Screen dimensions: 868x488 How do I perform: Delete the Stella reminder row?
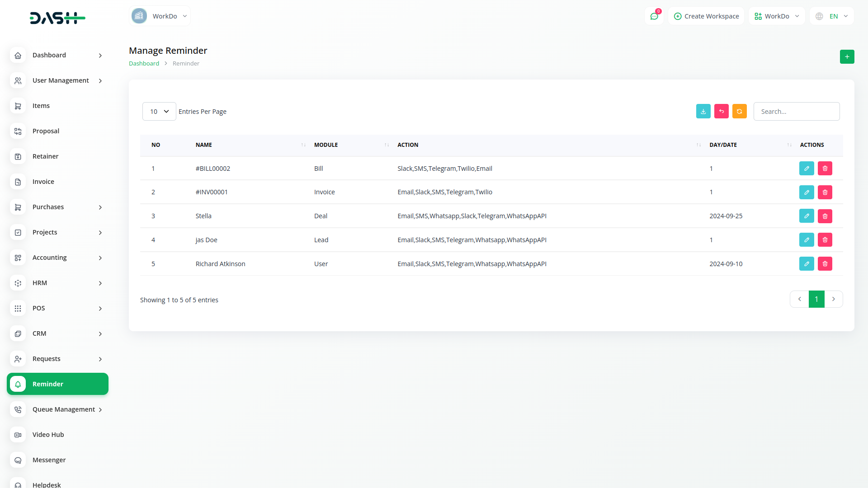[x=825, y=216]
